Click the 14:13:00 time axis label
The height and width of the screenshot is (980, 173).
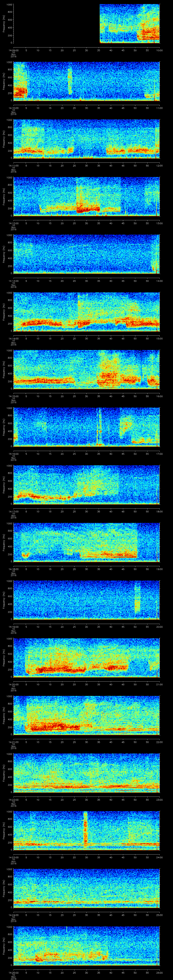pyautogui.click(x=13, y=281)
